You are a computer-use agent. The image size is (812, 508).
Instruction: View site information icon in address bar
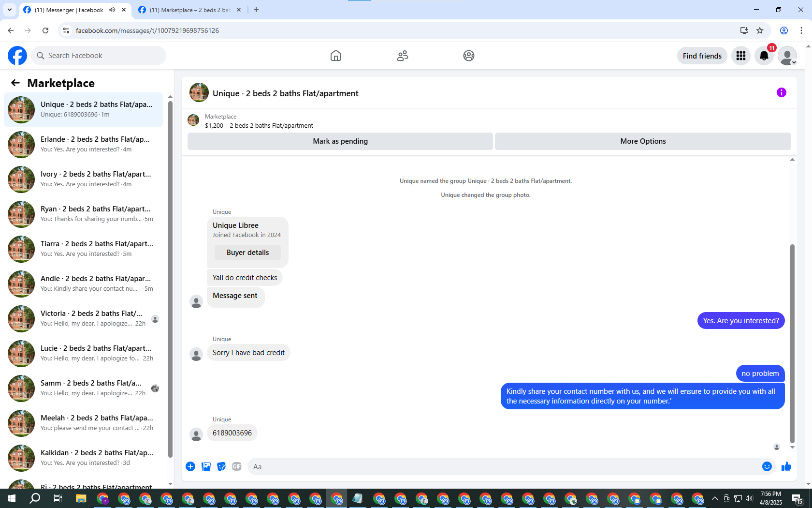click(66, 30)
